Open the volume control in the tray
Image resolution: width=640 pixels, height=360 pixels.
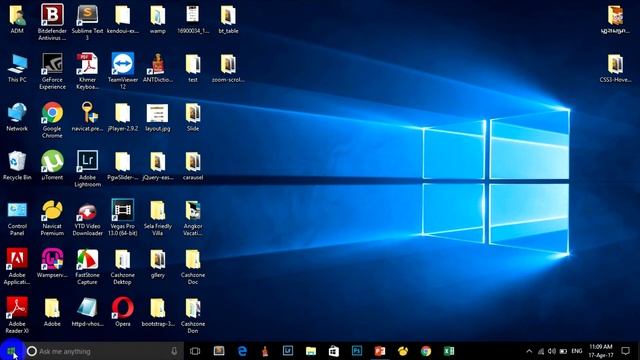[x=552, y=351]
